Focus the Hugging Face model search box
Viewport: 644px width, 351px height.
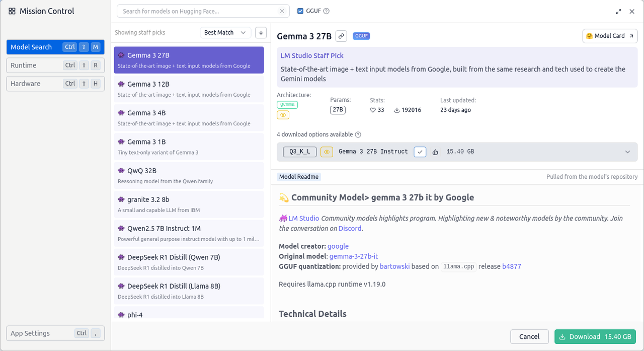coord(199,11)
